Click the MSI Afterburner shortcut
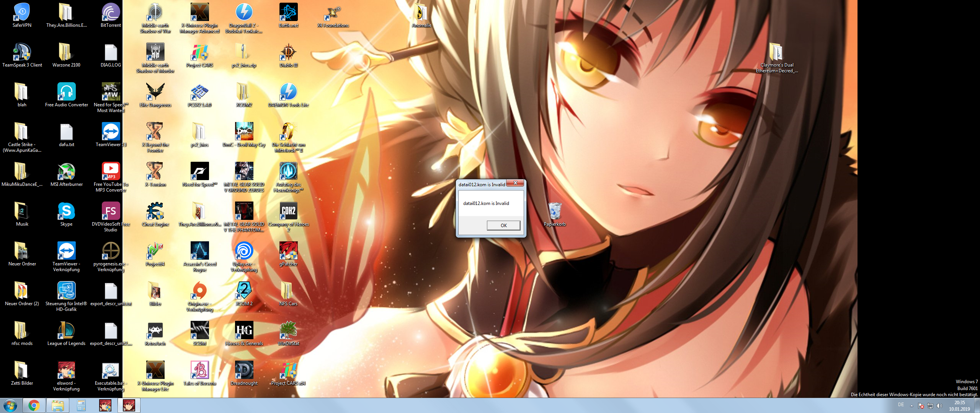This screenshot has height=413, width=980. (x=66, y=174)
